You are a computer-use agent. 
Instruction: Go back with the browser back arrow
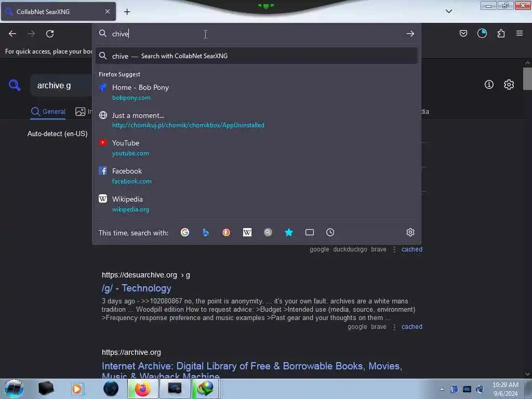click(x=12, y=34)
